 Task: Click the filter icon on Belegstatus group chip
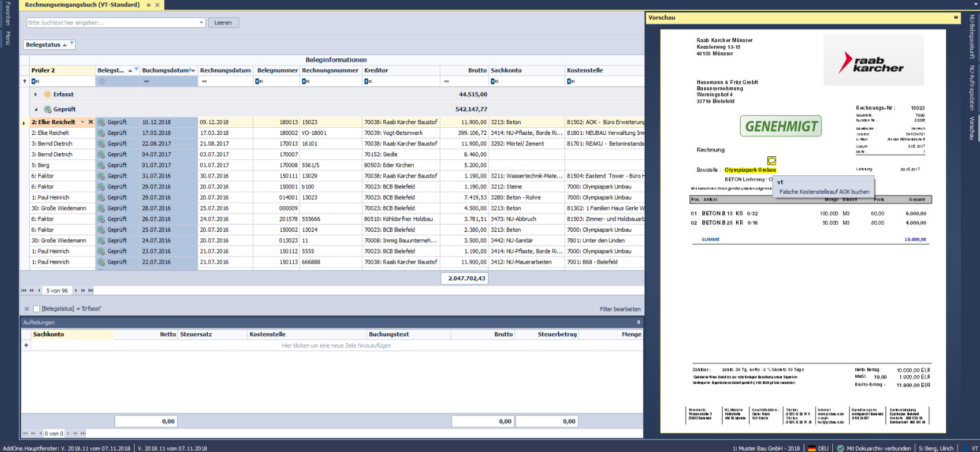72,43
